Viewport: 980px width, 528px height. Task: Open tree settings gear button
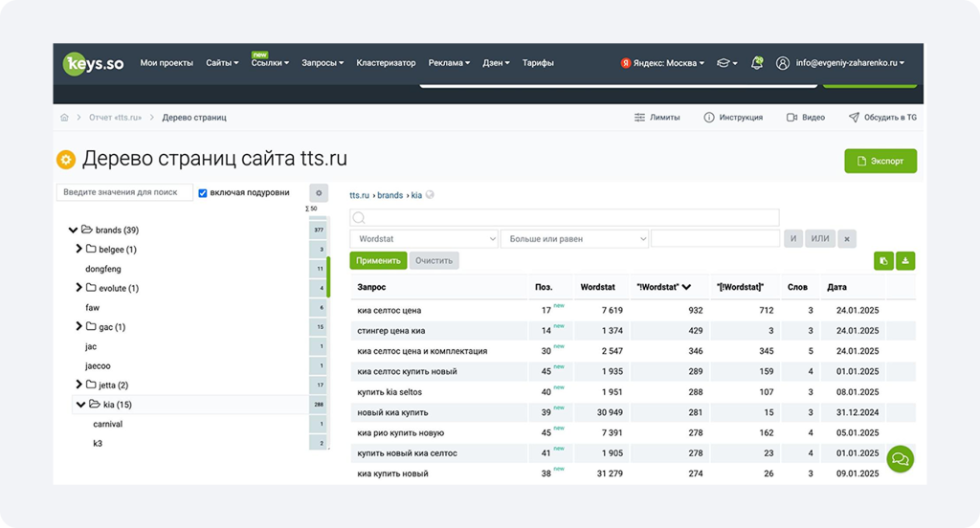coord(319,193)
